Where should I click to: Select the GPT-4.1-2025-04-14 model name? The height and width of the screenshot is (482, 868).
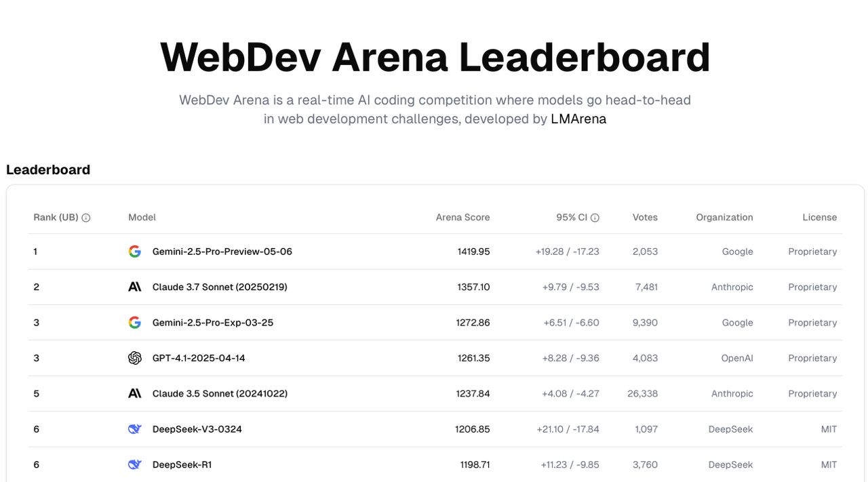(x=199, y=358)
